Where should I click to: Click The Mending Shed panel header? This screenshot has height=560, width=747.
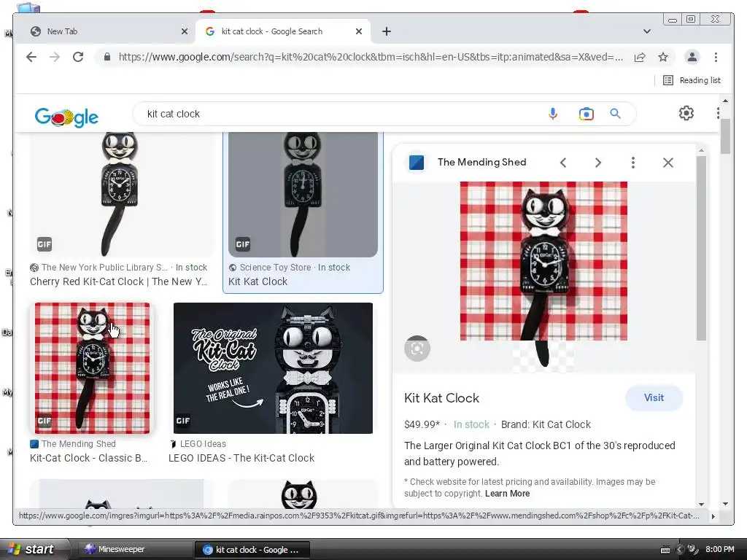(481, 163)
